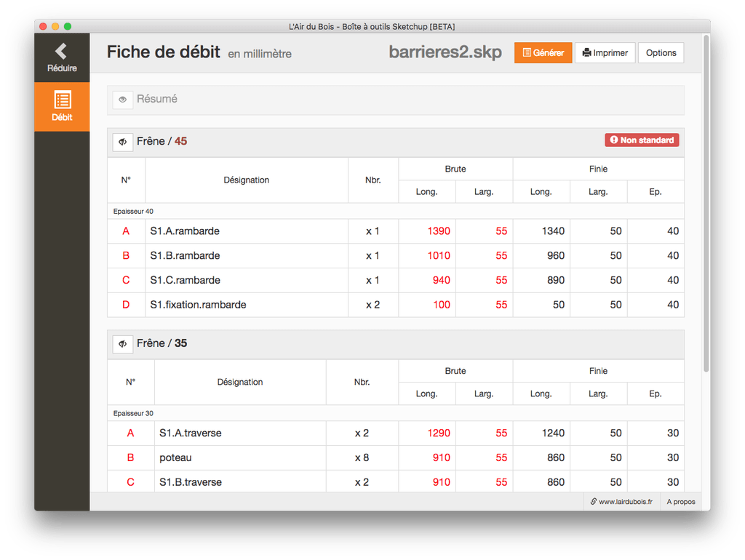Click the Imprimer print button

(x=605, y=52)
